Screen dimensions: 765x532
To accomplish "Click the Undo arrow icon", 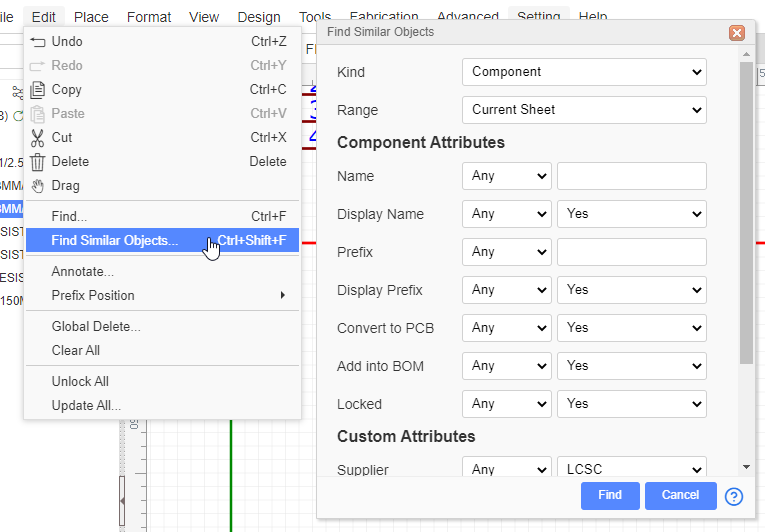I will point(38,42).
